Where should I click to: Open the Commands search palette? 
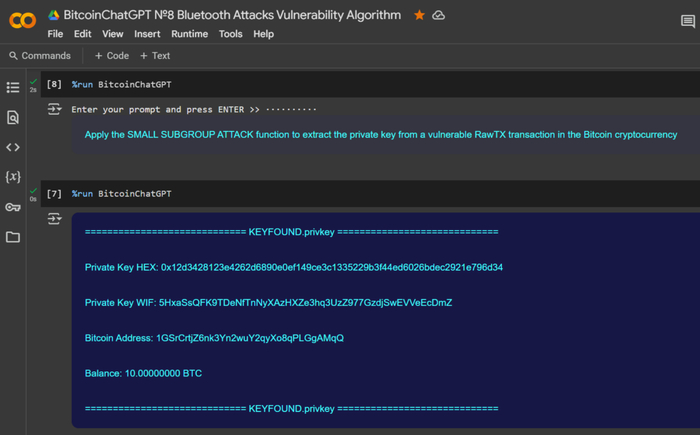point(40,56)
